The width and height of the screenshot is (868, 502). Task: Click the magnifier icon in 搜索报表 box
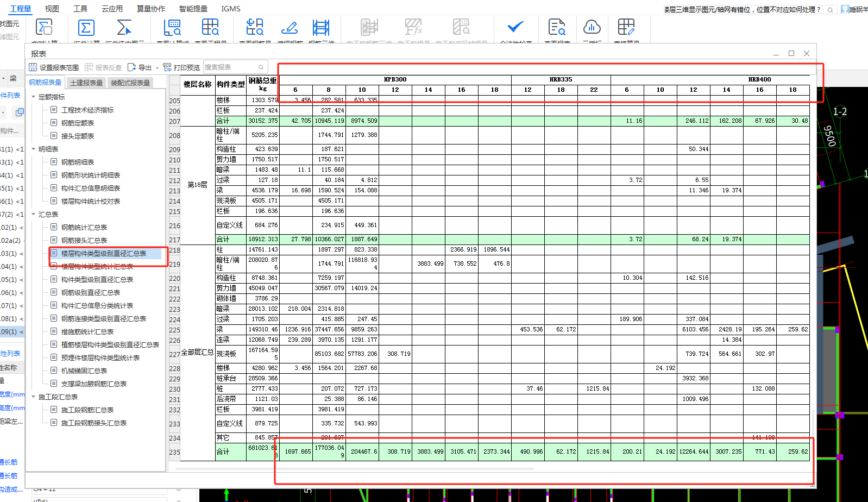coord(261,67)
